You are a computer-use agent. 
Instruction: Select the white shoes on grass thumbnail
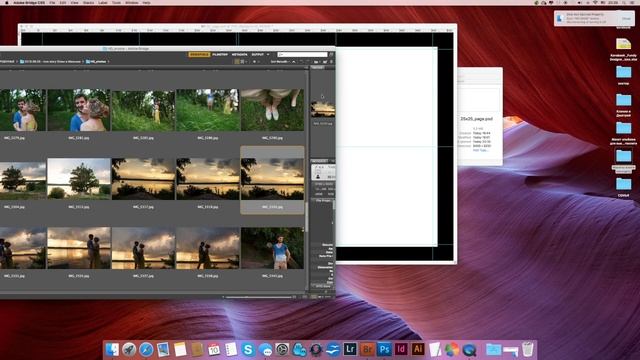pos(272,110)
